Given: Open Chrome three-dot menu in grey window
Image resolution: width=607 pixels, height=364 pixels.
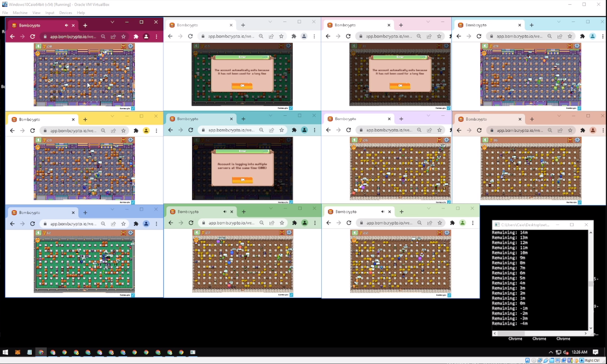Looking at the screenshot, I should [x=314, y=36].
